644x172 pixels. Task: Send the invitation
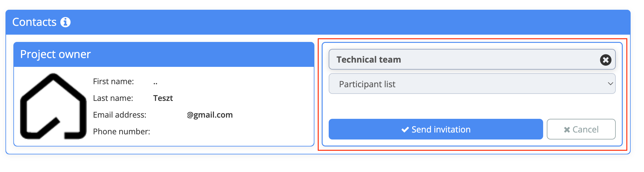tap(436, 129)
